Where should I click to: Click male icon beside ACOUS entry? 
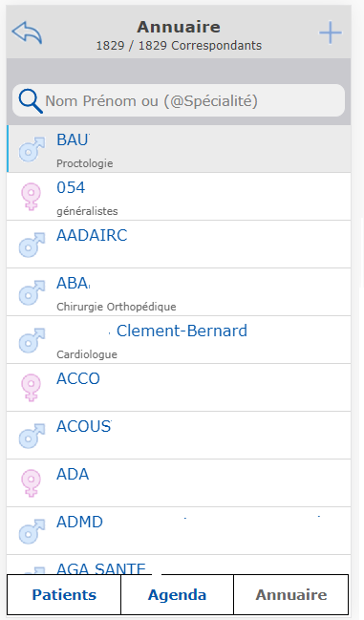click(x=32, y=436)
